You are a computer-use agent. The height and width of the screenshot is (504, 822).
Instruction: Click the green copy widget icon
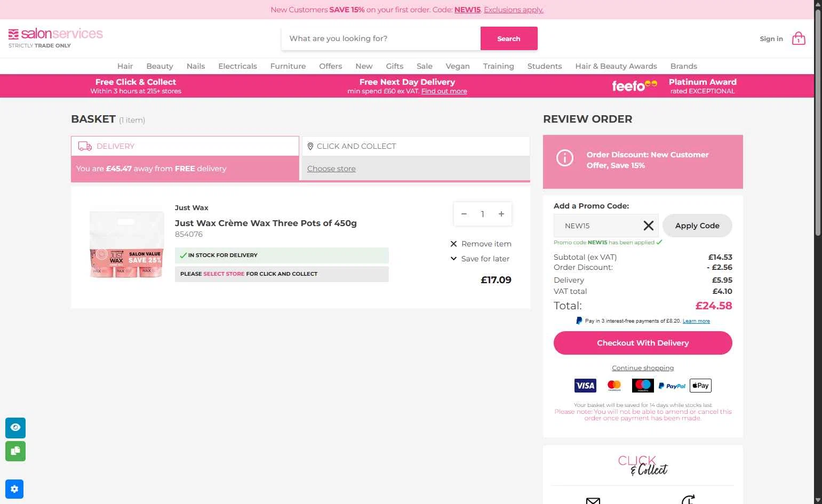(x=15, y=451)
